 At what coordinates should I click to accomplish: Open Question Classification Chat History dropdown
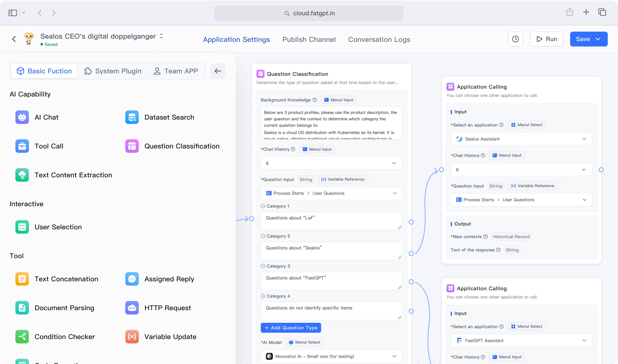(331, 163)
